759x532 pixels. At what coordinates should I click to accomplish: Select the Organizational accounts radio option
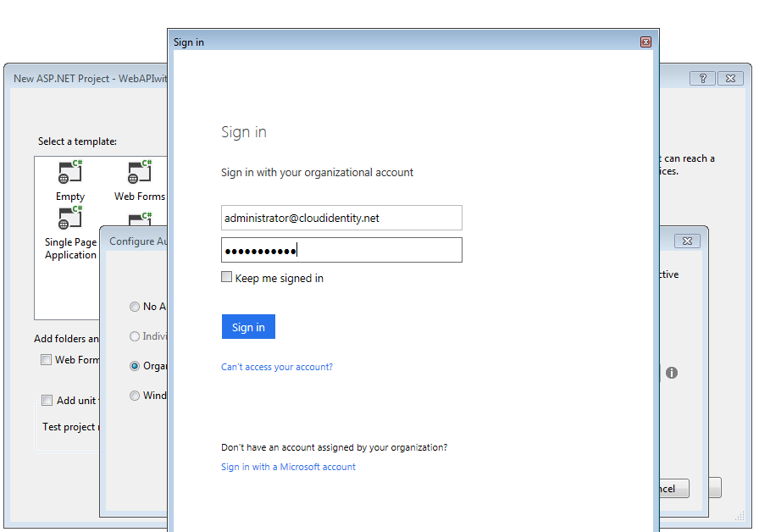pyautogui.click(x=135, y=366)
